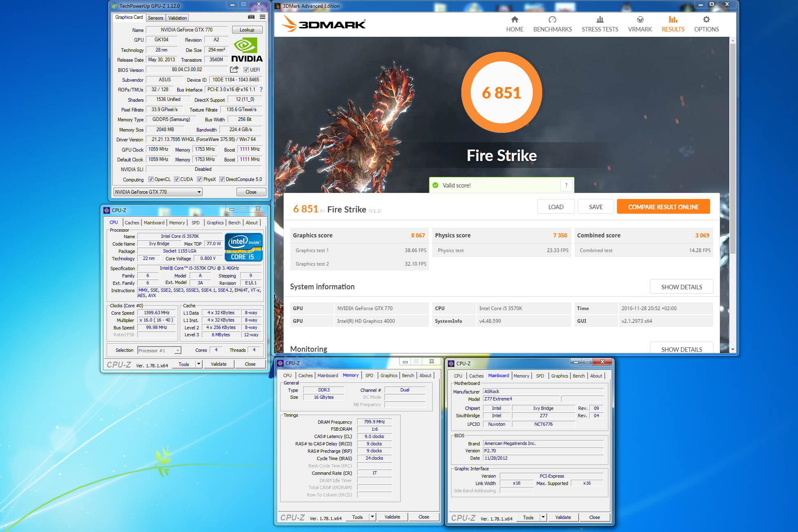
Task: Show details for System information
Action: [x=682, y=287]
